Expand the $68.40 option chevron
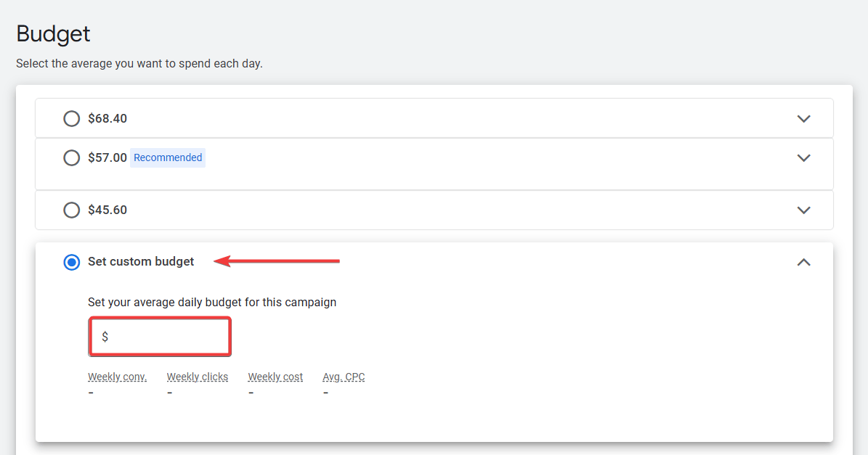 click(x=803, y=118)
